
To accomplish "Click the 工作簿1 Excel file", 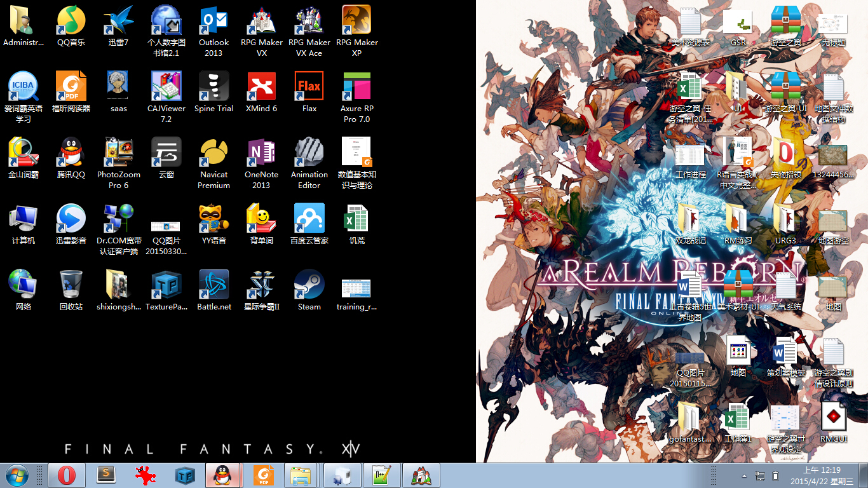I will click(738, 423).
